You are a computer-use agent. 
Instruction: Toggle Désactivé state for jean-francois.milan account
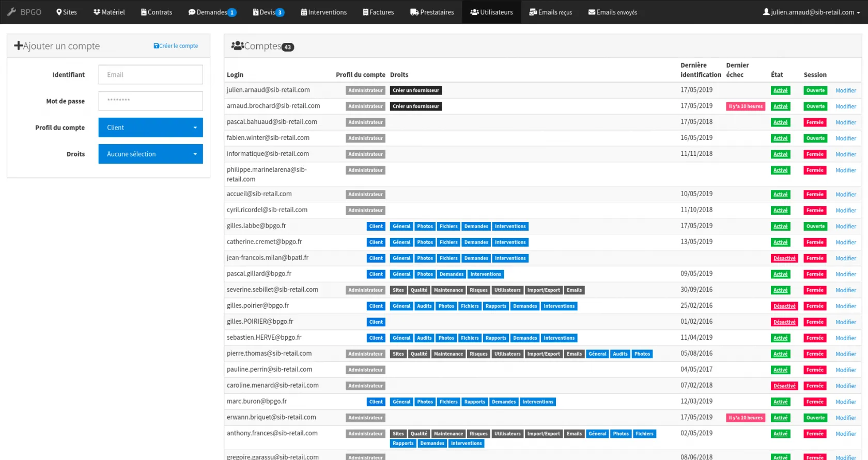784,258
